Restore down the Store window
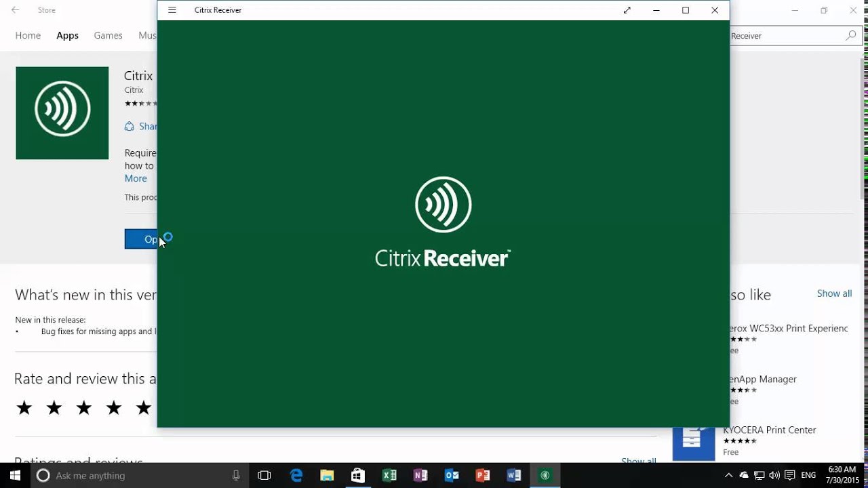Viewport: 868px width, 488px height. point(824,10)
